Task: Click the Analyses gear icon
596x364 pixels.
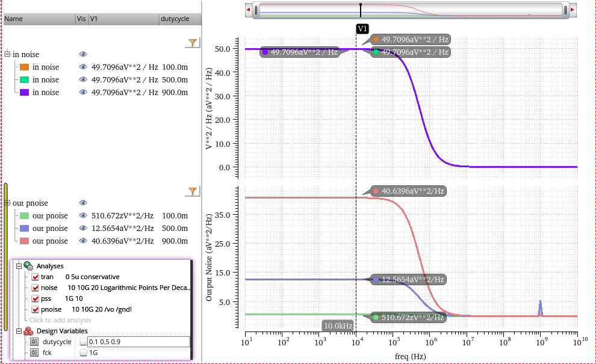Action: click(x=28, y=266)
